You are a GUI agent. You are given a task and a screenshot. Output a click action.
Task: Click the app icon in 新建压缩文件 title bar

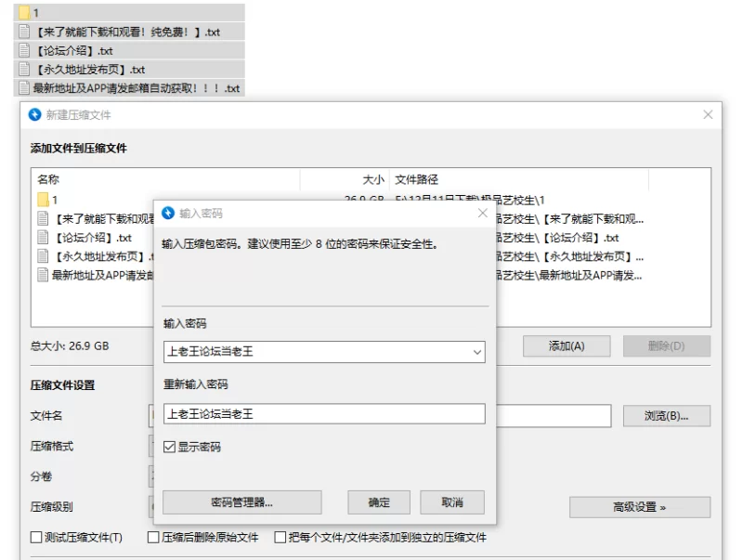click(35, 115)
